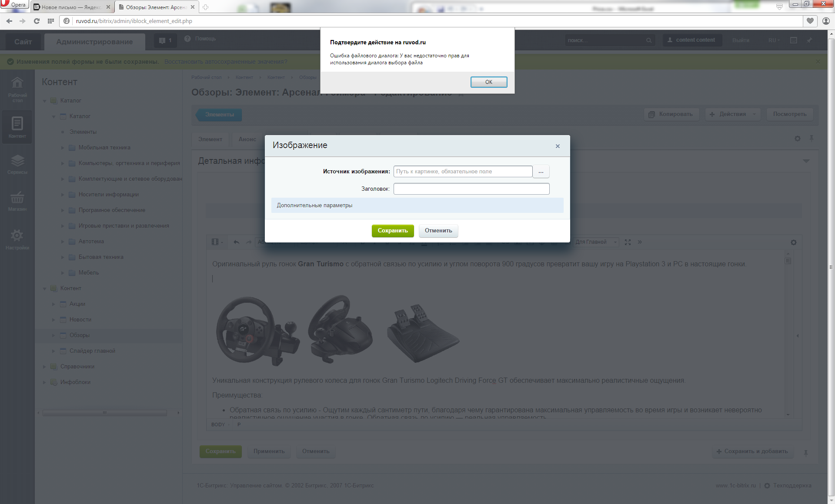
Task: Open Рабочий стол in the sidebar
Action: pyautogui.click(x=17, y=90)
